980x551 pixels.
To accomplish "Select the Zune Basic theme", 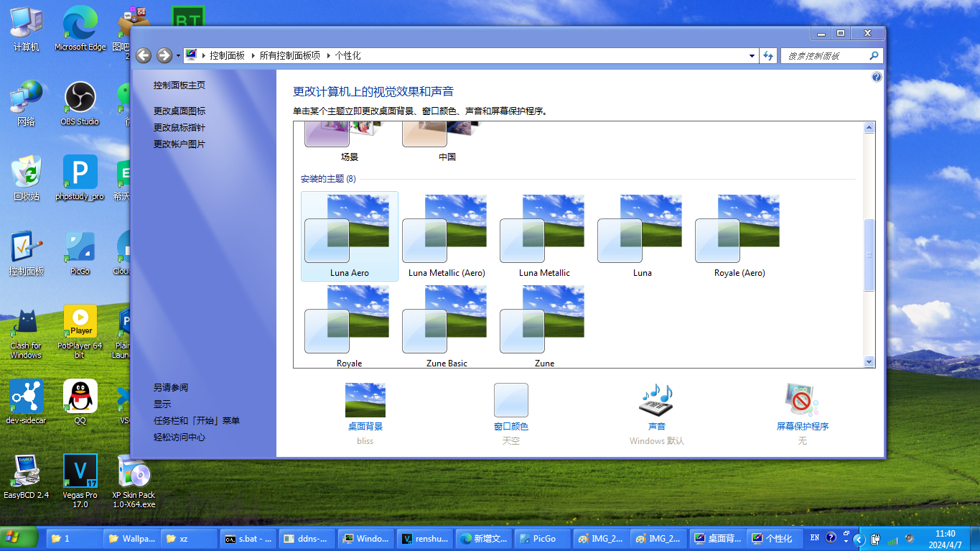I will (447, 326).
